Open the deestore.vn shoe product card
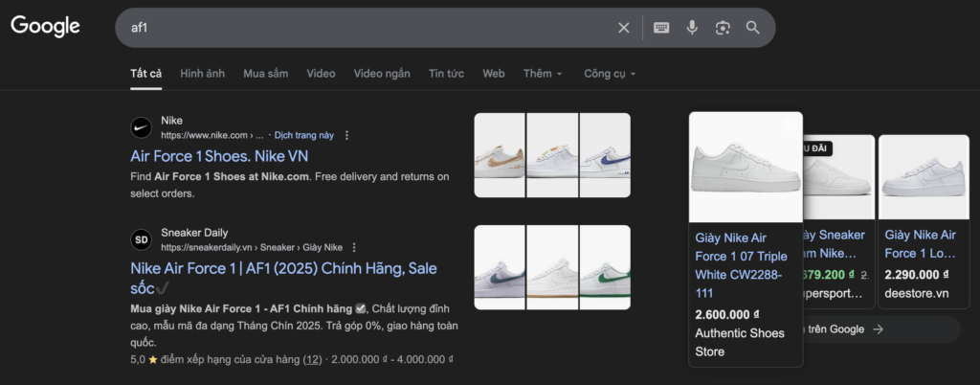 [x=916, y=220]
